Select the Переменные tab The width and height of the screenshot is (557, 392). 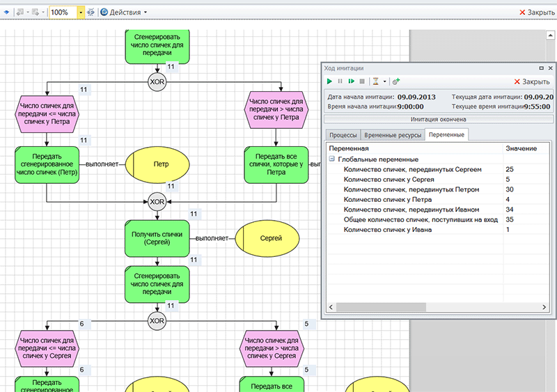pyautogui.click(x=448, y=134)
